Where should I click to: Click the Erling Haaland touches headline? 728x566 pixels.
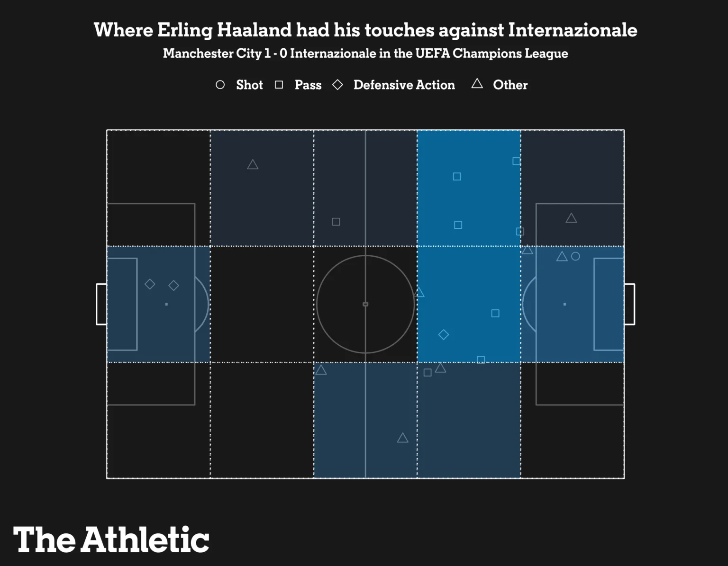pos(365,30)
